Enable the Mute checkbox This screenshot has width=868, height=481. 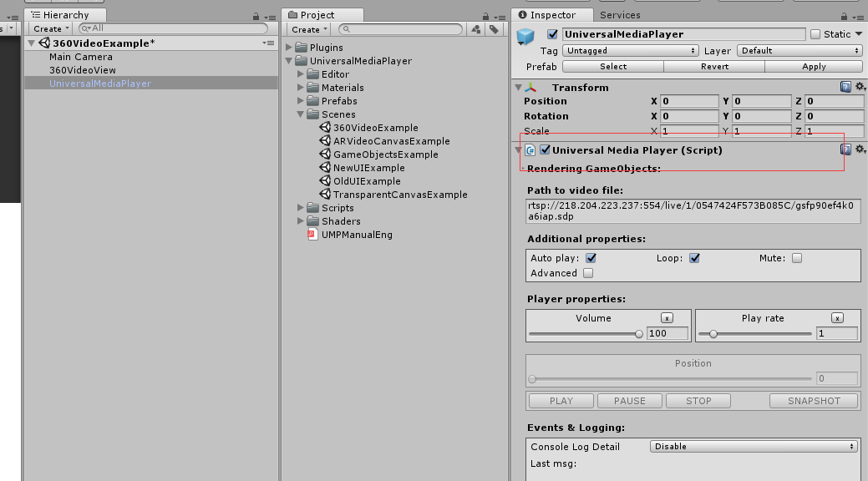796,258
